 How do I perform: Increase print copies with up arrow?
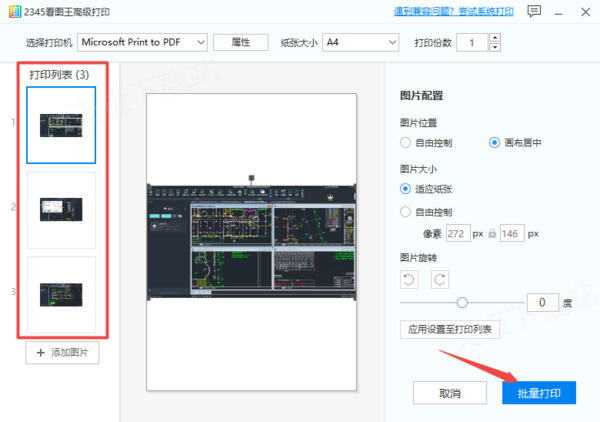[495, 38]
